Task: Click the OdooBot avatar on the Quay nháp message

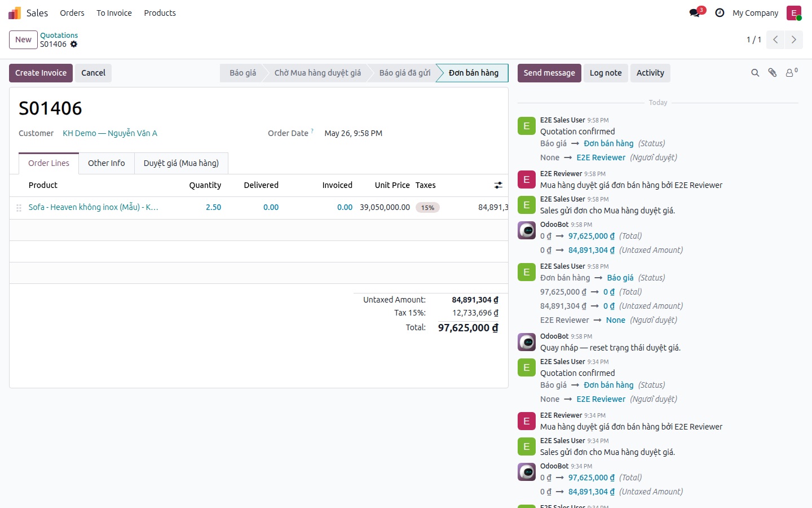Action: pos(527,342)
